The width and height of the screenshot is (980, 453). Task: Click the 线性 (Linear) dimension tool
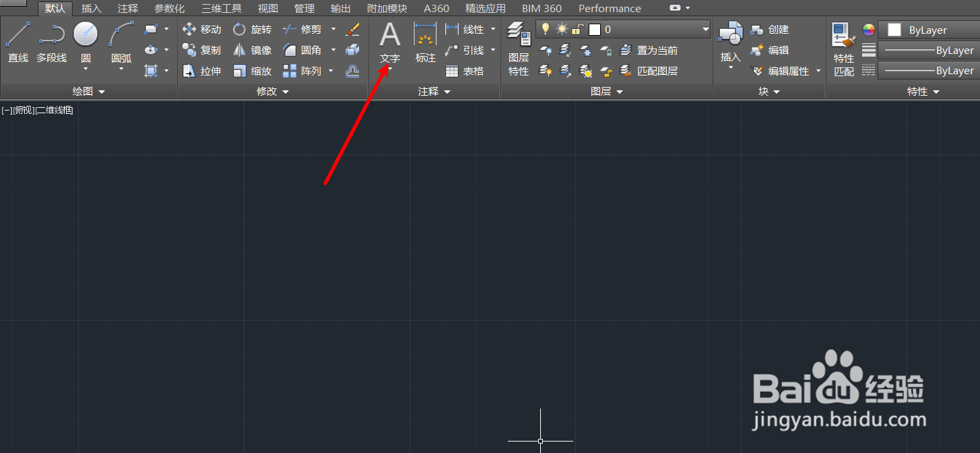tap(465, 30)
